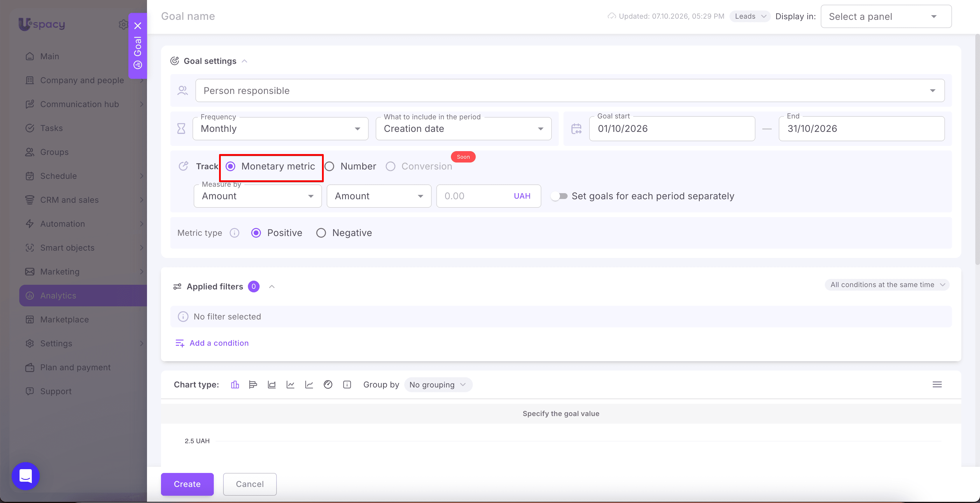The height and width of the screenshot is (503, 980).
Task: Toggle Set goals for each period separately
Action: (559, 196)
